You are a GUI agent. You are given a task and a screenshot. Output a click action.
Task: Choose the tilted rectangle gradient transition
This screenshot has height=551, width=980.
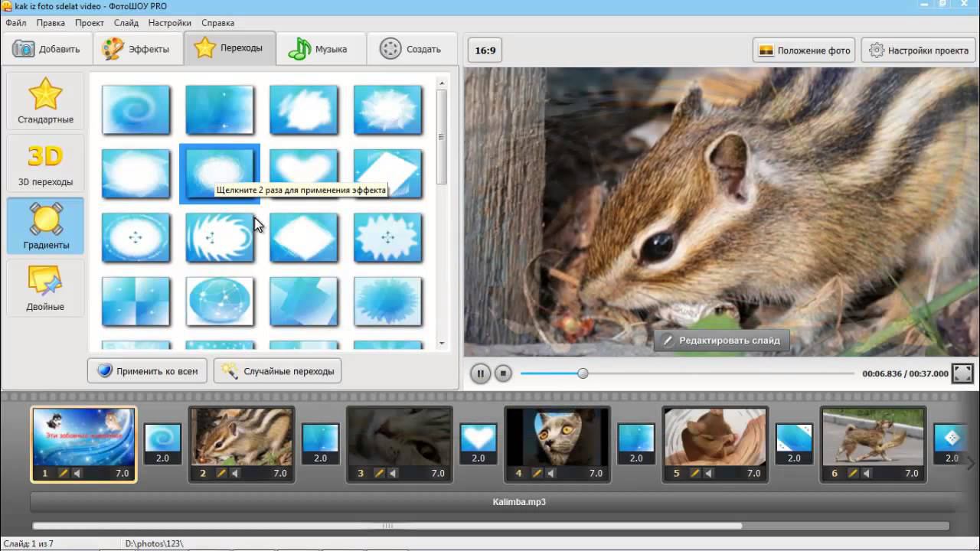click(x=387, y=174)
